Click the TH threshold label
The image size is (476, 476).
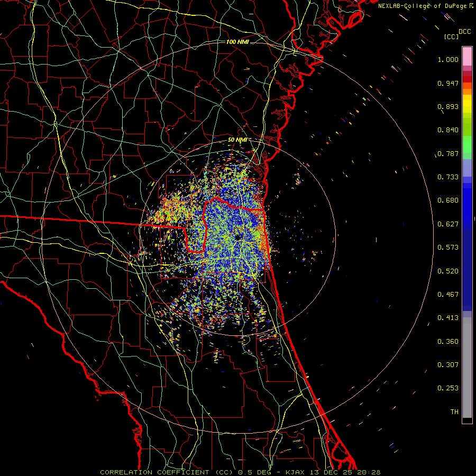tap(454, 412)
